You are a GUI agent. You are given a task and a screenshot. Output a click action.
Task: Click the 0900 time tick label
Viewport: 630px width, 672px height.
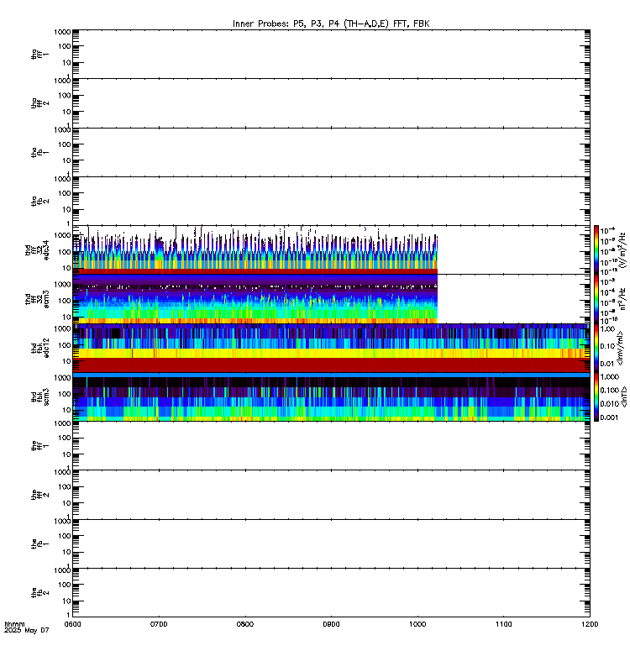(x=331, y=624)
